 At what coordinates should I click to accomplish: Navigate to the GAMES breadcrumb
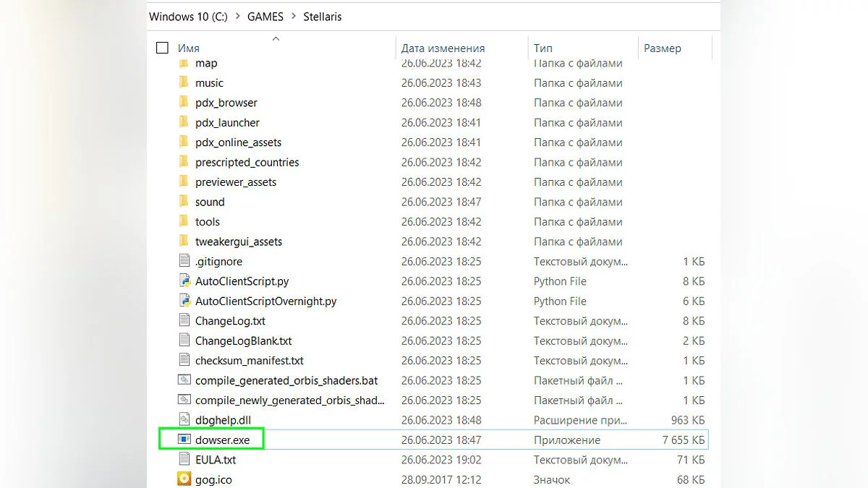266,16
